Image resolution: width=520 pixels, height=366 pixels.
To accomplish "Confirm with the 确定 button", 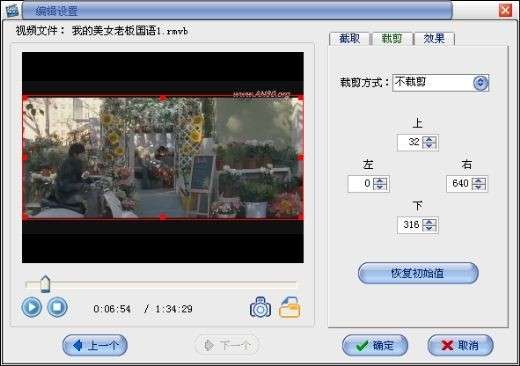I will (x=375, y=345).
